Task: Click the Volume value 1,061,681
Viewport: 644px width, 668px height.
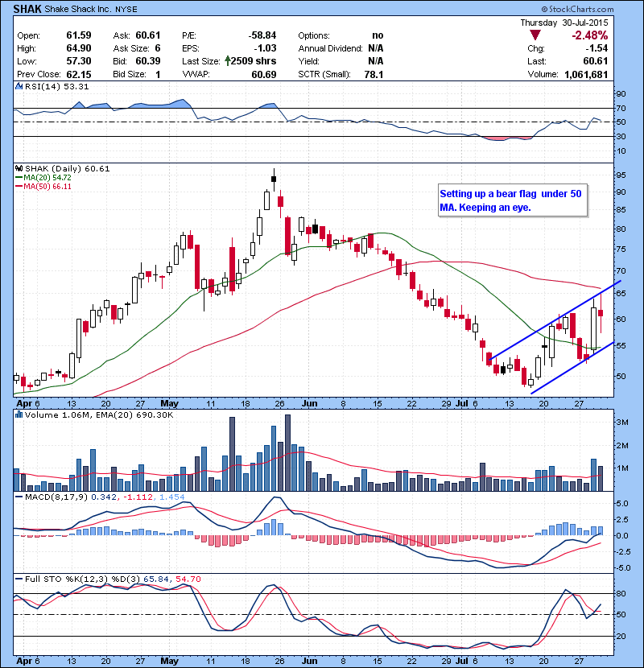Action: 586,74
